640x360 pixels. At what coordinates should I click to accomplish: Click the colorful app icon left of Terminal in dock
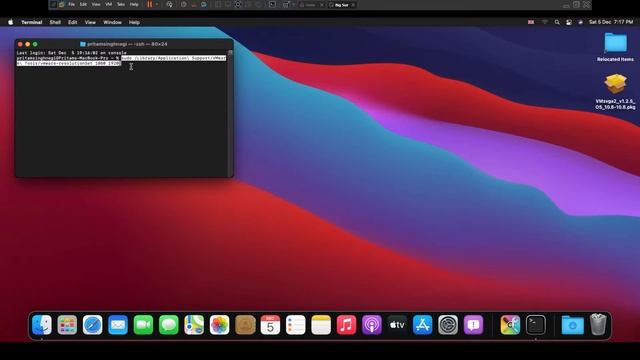click(510, 325)
